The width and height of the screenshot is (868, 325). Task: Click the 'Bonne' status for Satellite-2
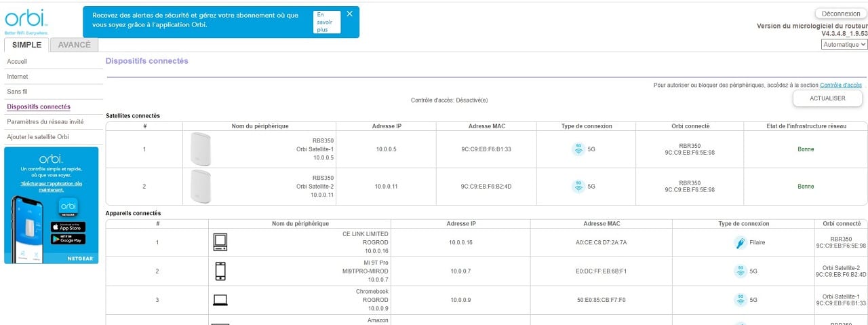[806, 186]
